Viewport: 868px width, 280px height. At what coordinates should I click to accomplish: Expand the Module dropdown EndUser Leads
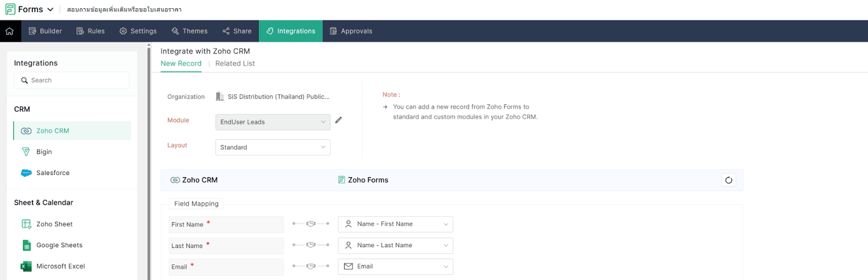[272, 122]
